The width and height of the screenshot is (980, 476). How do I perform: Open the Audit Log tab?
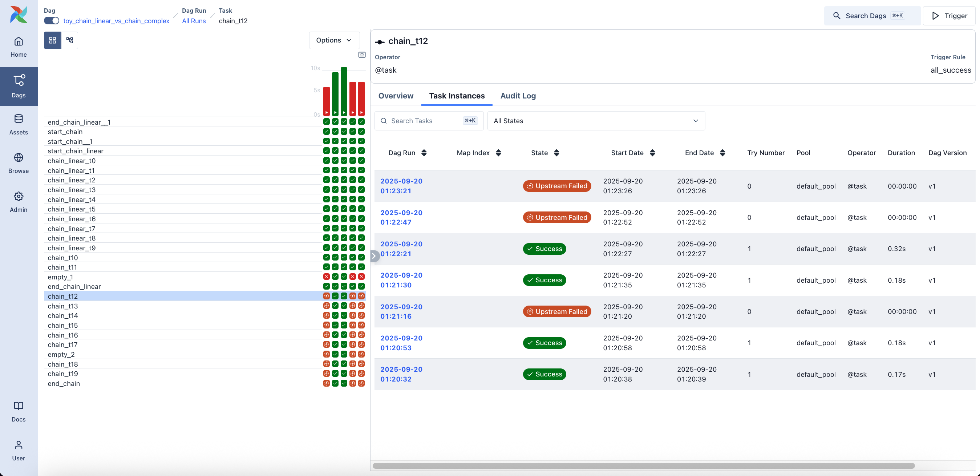point(518,96)
